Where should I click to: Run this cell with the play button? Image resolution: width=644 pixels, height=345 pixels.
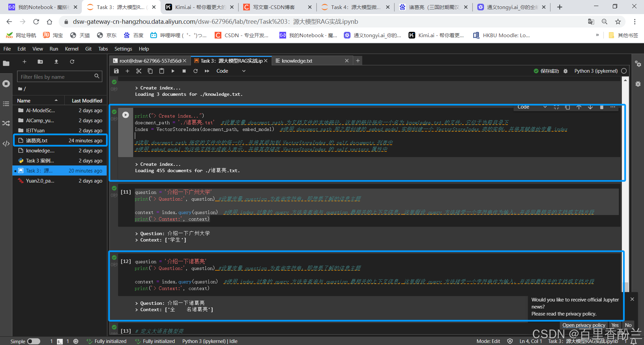pos(125,115)
